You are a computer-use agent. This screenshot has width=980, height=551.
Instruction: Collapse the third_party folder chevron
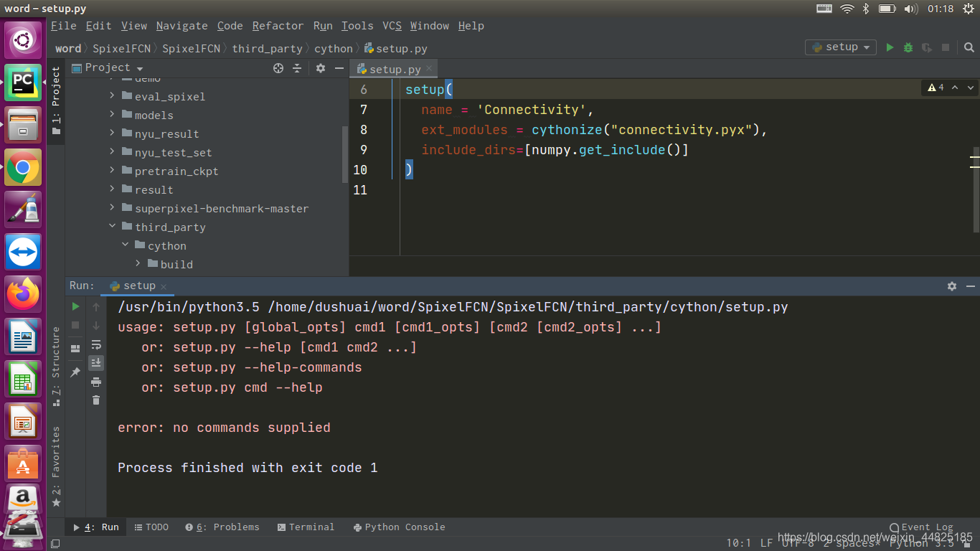[x=112, y=226]
